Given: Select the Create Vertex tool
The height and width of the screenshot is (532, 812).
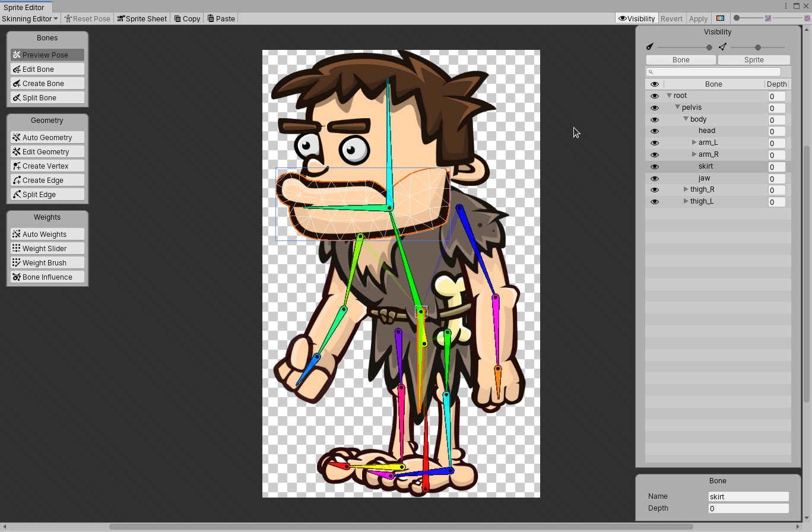Looking at the screenshot, I should coord(47,166).
